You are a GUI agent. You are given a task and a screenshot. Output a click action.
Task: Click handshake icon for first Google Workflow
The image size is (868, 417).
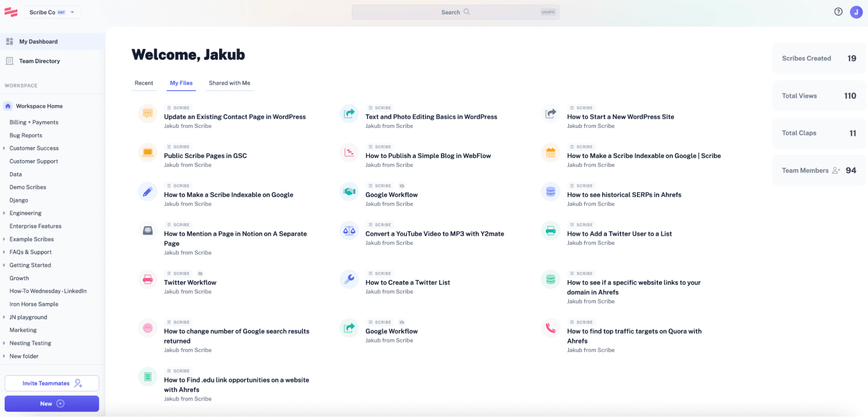click(x=349, y=191)
